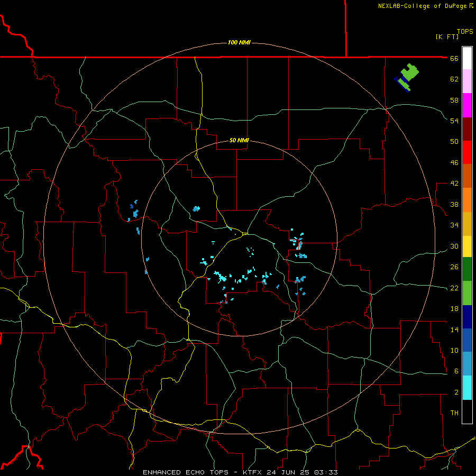Click the 50 NMI range ring label
Screen dimensions: 476x476
point(239,140)
